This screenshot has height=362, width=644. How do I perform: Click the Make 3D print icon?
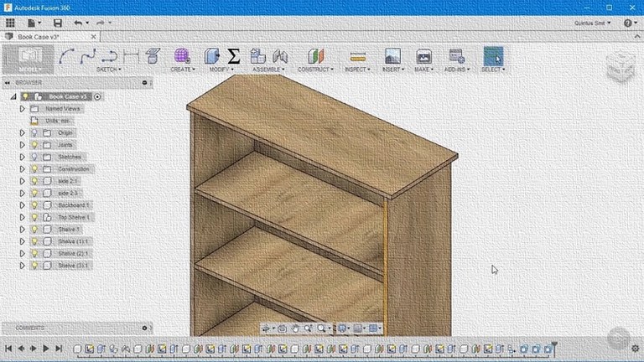pyautogui.click(x=423, y=56)
